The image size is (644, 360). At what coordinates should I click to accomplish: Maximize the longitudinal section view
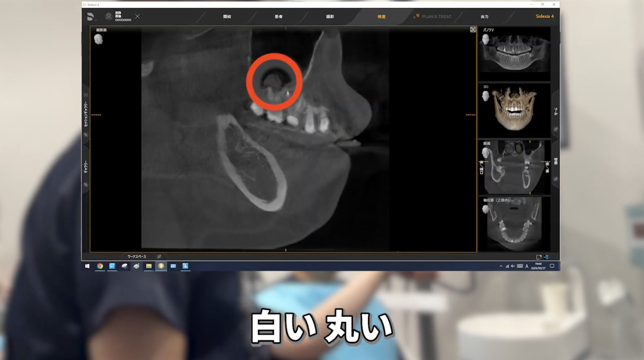tap(473, 30)
